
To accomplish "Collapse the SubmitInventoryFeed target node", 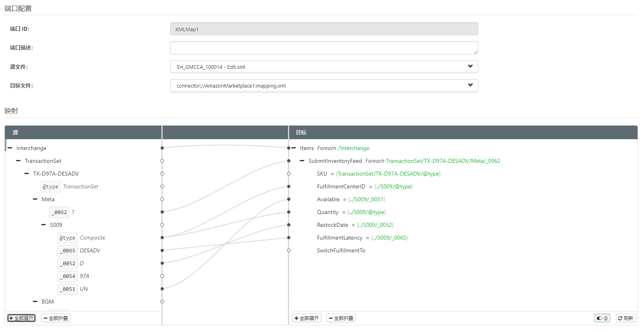I will pyautogui.click(x=302, y=161).
